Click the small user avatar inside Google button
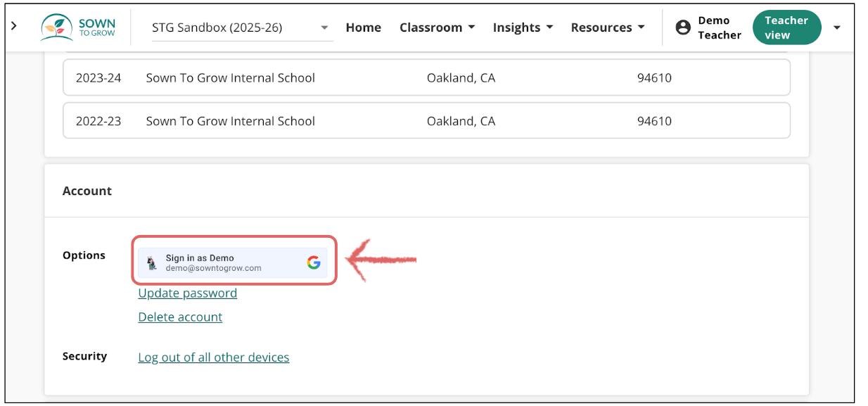The image size is (868, 406). (x=152, y=262)
